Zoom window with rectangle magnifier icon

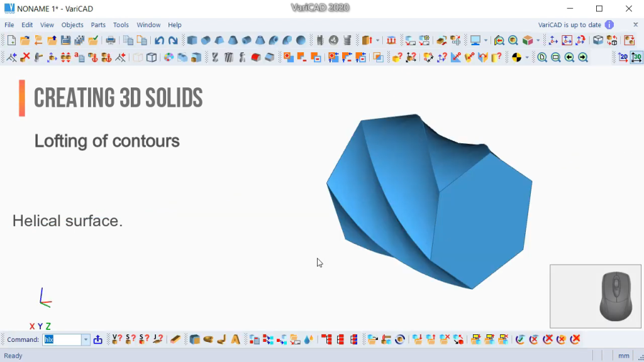[556, 57]
